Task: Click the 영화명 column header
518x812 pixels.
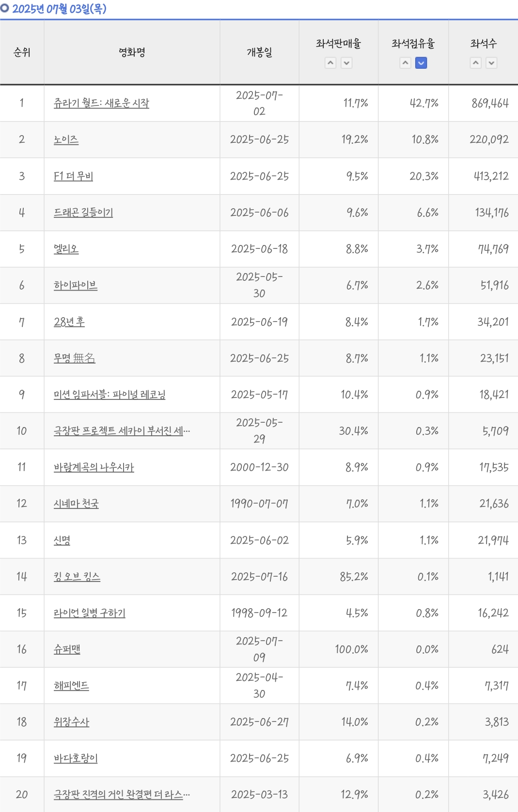Action: 132,52
